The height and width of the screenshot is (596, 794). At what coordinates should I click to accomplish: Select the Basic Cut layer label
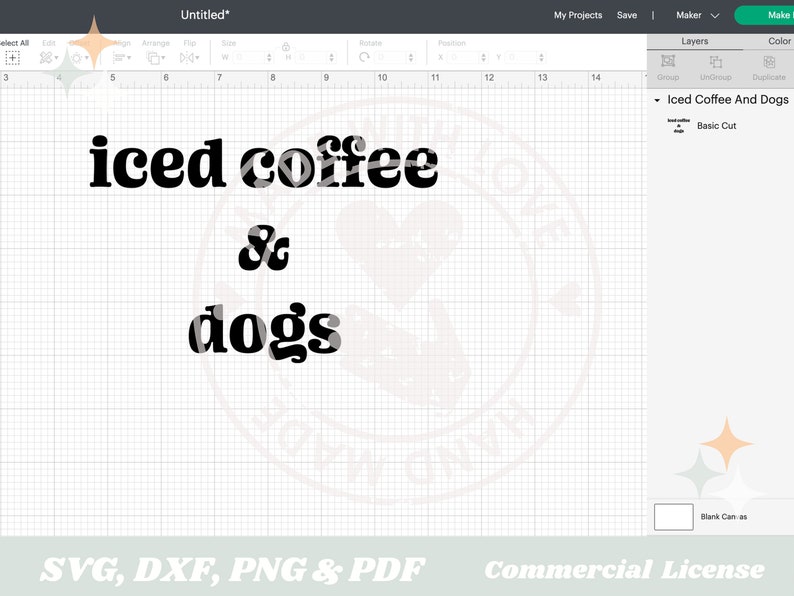[x=717, y=126]
